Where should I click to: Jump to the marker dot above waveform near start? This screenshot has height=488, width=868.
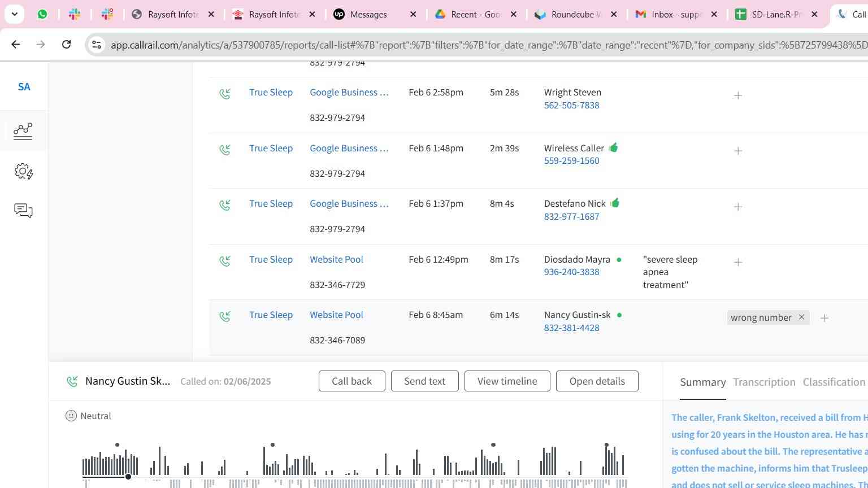coord(117,445)
